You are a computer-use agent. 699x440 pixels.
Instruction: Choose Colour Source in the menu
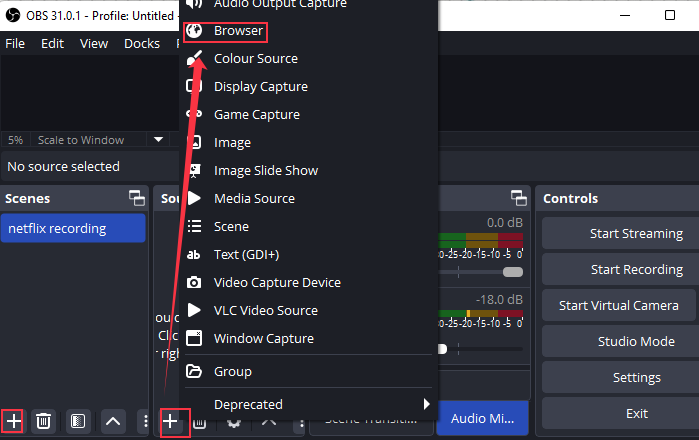point(308,58)
